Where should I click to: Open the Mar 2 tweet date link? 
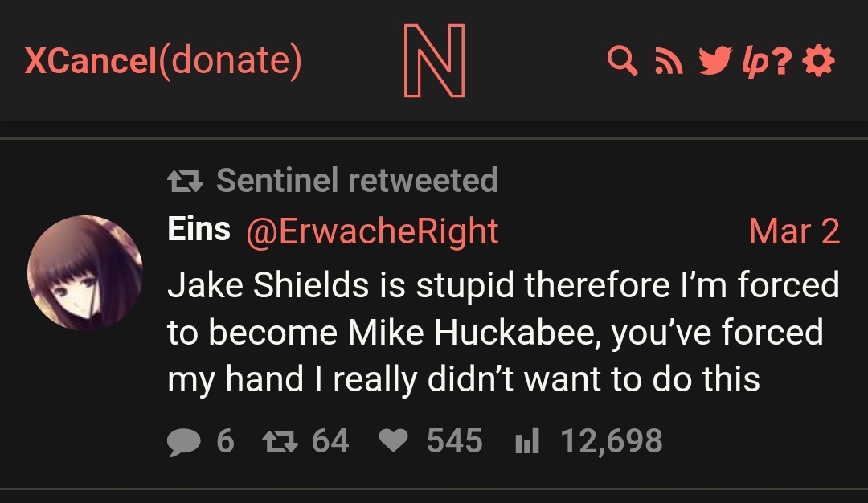[794, 231]
